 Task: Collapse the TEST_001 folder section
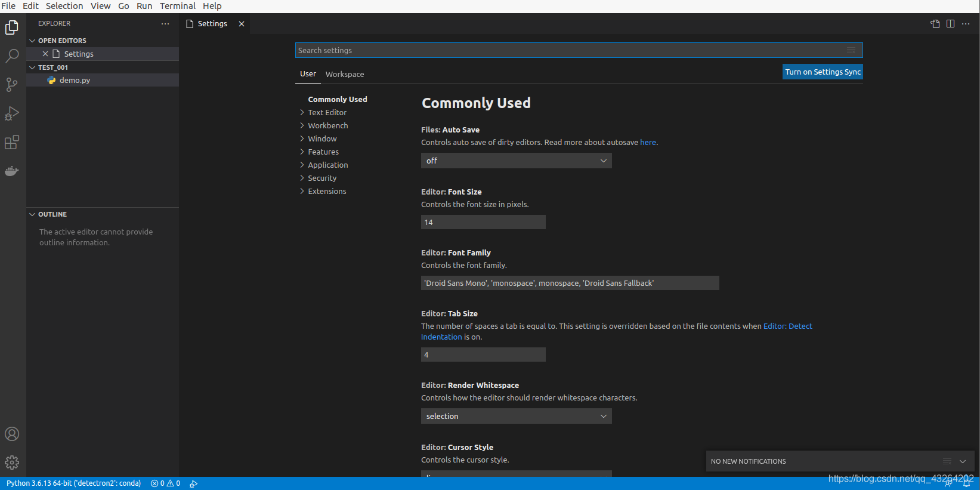point(32,67)
